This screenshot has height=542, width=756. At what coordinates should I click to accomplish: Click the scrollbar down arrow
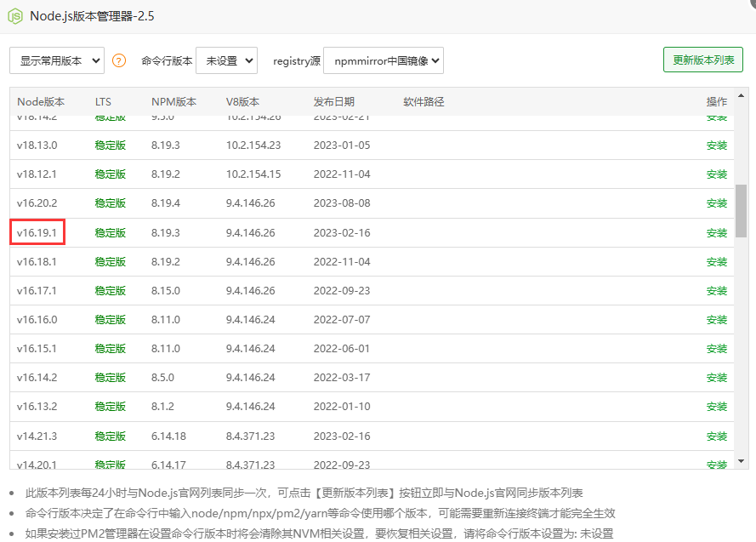coord(741,461)
